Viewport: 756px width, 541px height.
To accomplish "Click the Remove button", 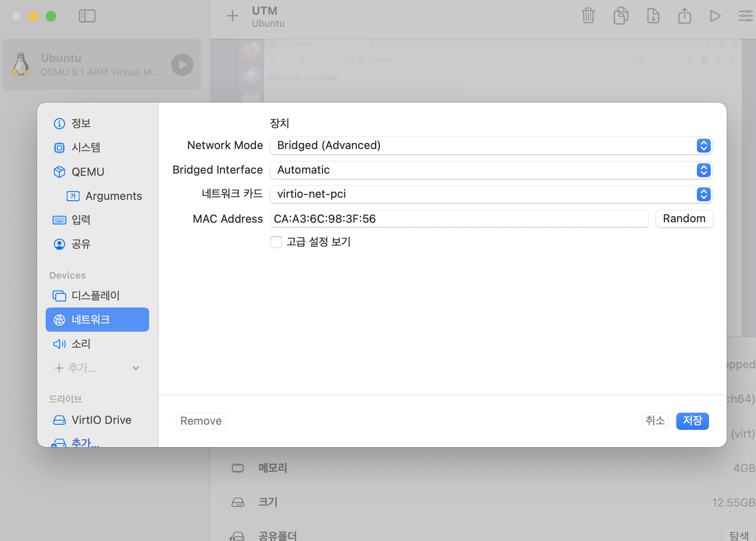I will coord(201,421).
